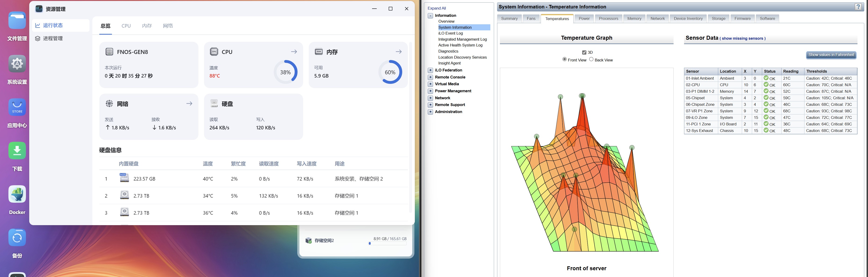
Task: Switch to the Fans tab
Action: (531, 18)
